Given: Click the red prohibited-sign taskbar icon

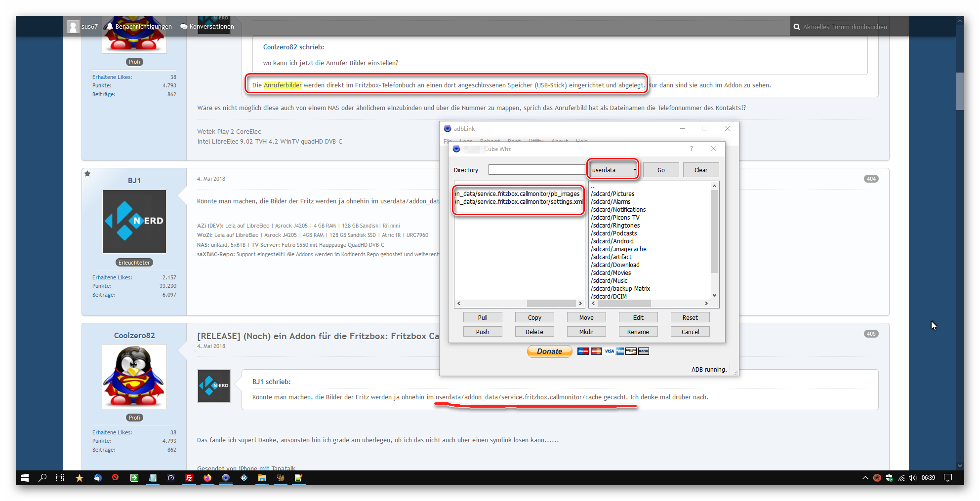Looking at the screenshot, I should (116, 478).
